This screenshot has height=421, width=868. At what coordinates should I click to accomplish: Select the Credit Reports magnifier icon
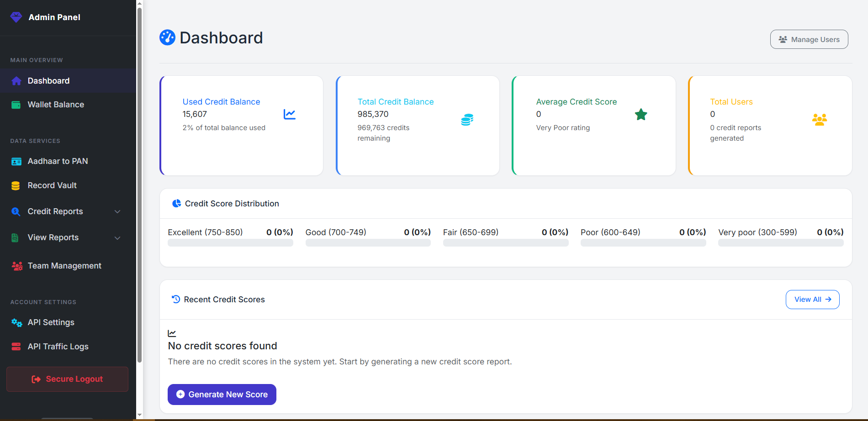pos(16,211)
